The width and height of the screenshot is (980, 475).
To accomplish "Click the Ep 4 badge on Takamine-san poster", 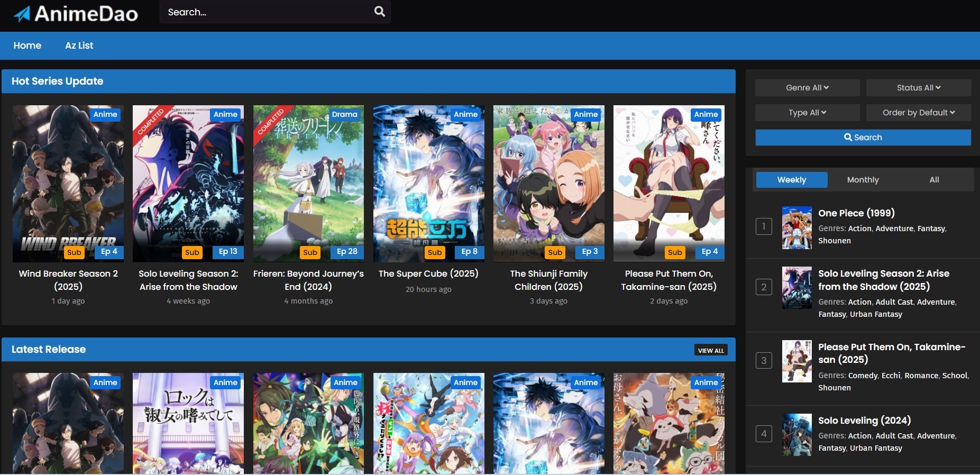I will coord(710,252).
